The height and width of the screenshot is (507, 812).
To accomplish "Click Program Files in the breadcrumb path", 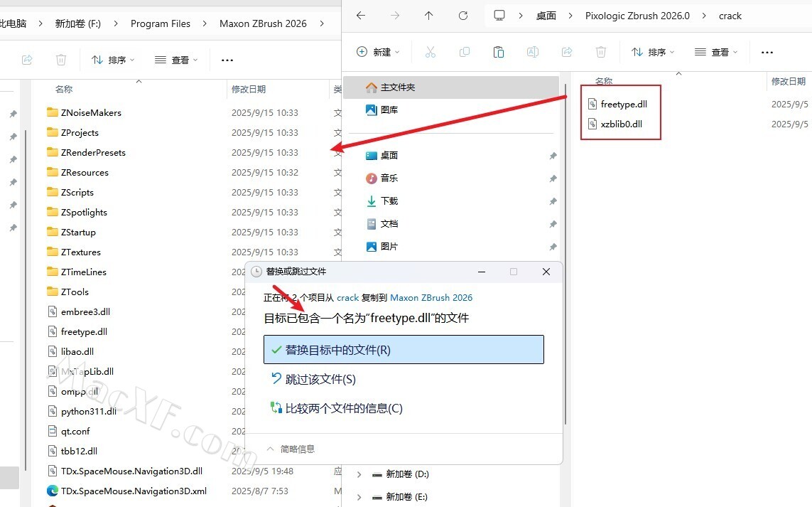I will [161, 23].
